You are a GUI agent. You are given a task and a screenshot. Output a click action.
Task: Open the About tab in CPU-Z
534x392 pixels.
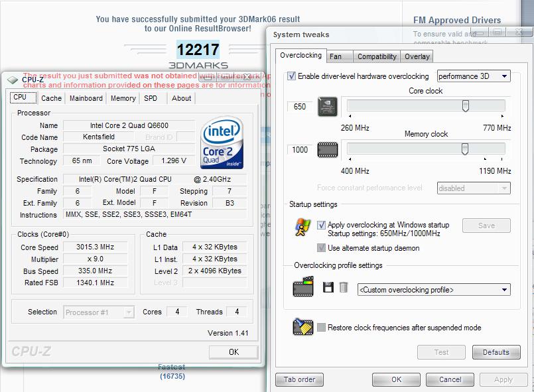tap(182, 98)
